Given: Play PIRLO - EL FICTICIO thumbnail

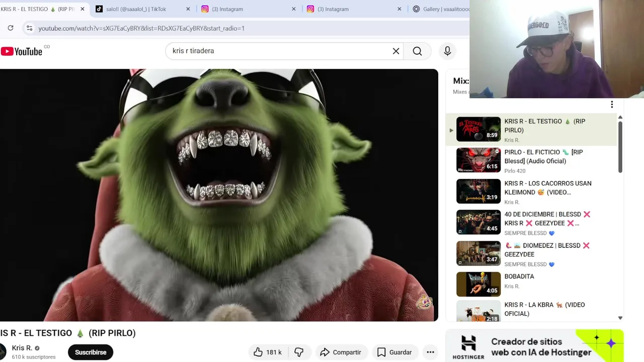Looking at the screenshot, I should (478, 160).
